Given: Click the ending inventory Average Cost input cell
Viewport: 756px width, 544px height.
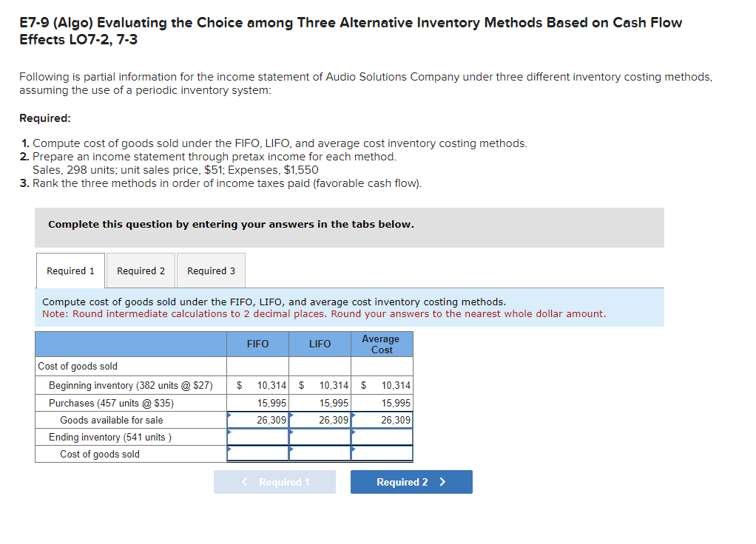Looking at the screenshot, I should coord(382,437).
